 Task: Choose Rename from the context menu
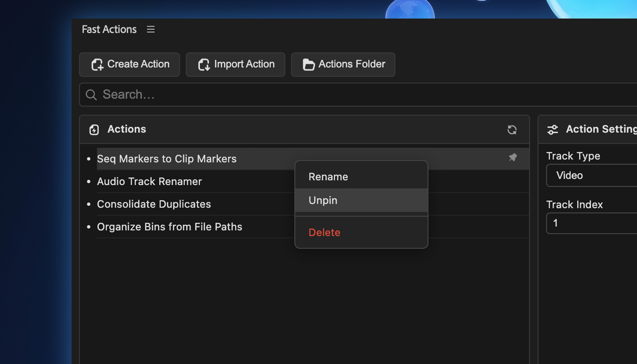[x=328, y=177]
